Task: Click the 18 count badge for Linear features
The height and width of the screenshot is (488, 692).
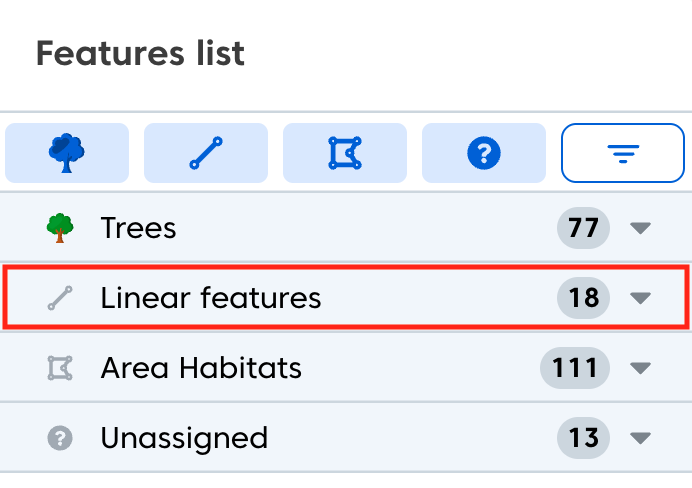Action: [x=583, y=298]
